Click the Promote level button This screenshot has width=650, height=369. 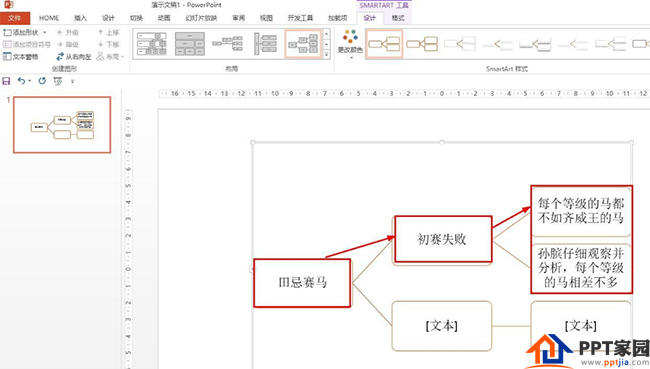68,32
